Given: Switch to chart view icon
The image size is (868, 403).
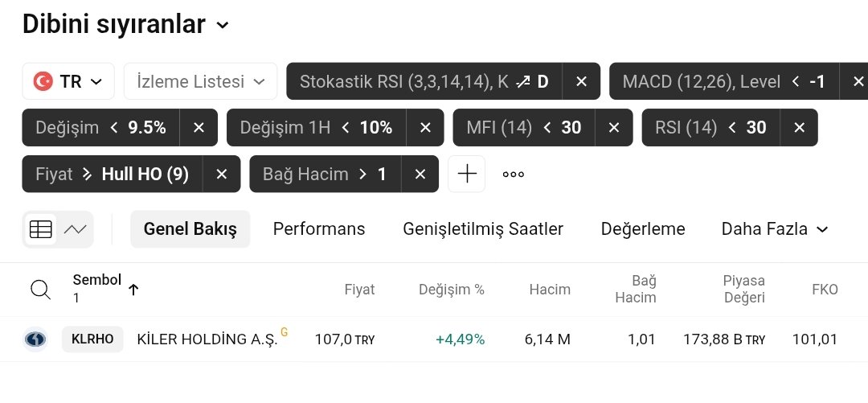Looking at the screenshot, I should (76, 229).
